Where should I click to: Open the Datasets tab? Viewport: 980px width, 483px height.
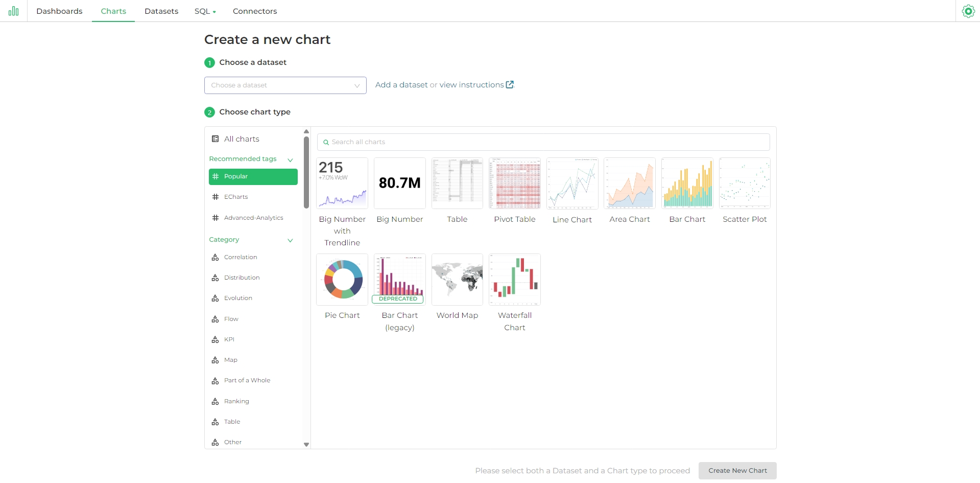click(161, 11)
